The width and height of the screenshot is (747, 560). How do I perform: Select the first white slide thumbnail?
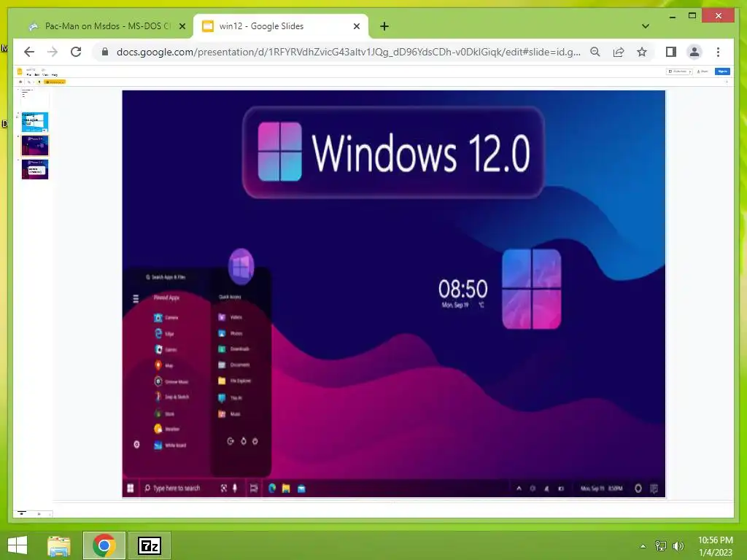[35, 98]
